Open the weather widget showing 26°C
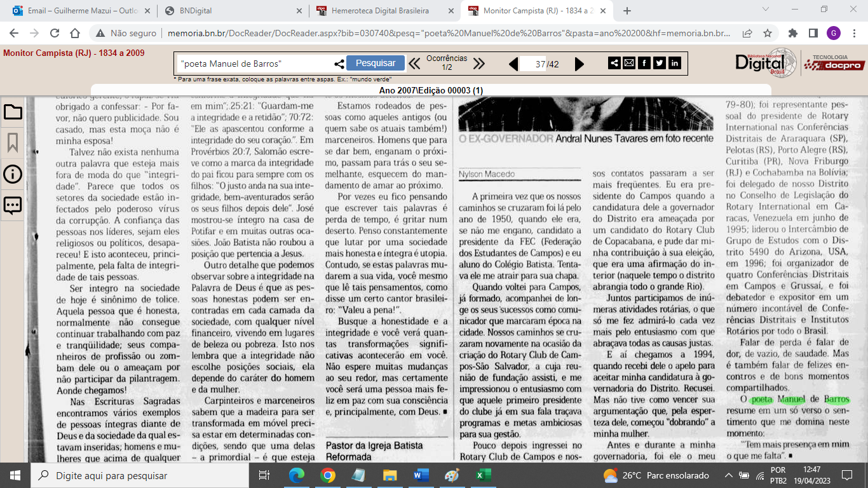Image resolution: width=868 pixels, height=488 pixels. [656, 475]
